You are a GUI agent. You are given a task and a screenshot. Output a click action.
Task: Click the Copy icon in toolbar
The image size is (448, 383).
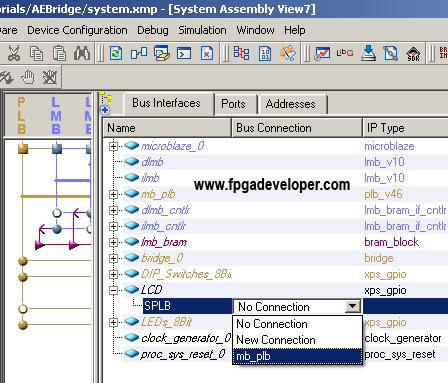[36, 53]
